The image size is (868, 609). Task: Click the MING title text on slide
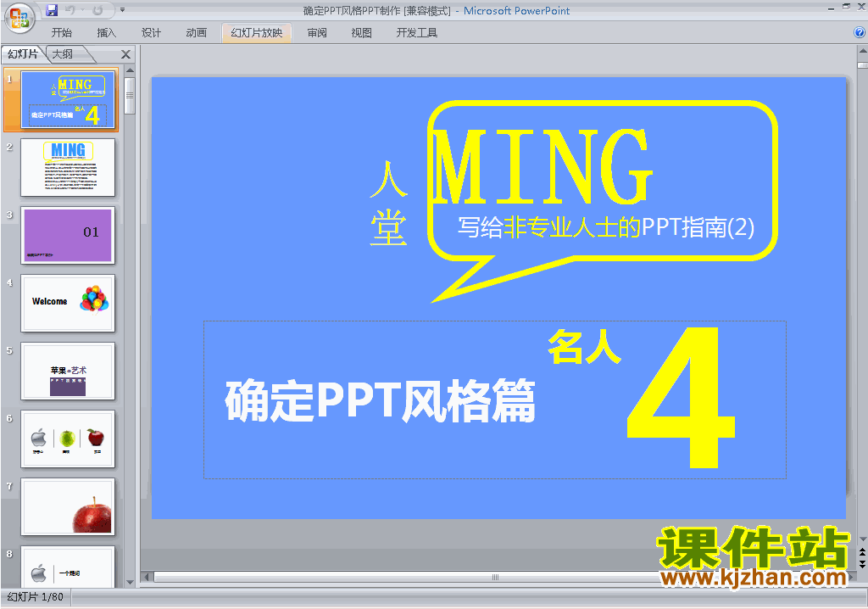543,167
